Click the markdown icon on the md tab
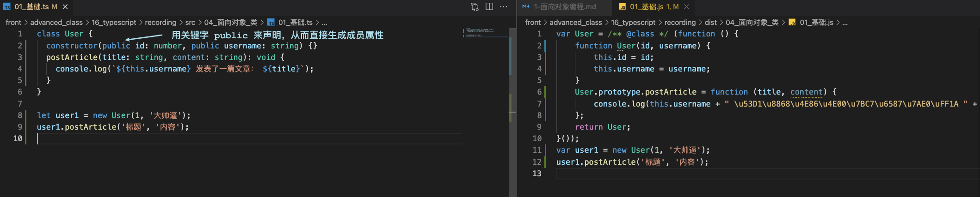980x197 pixels. tap(526, 6)
